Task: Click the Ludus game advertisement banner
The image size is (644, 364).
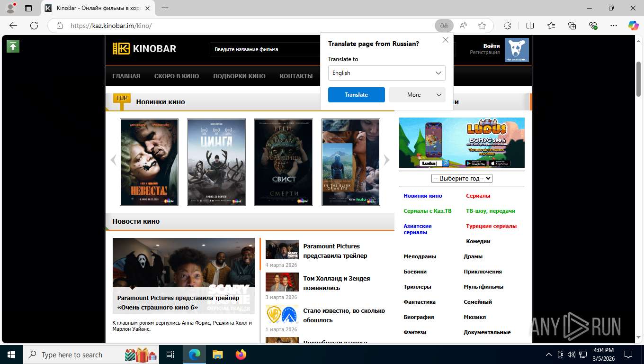Action: [x=462, y=143]
